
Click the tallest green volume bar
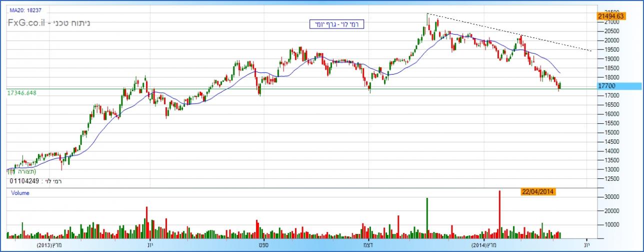pyautogui.click(x=427, y=216)
